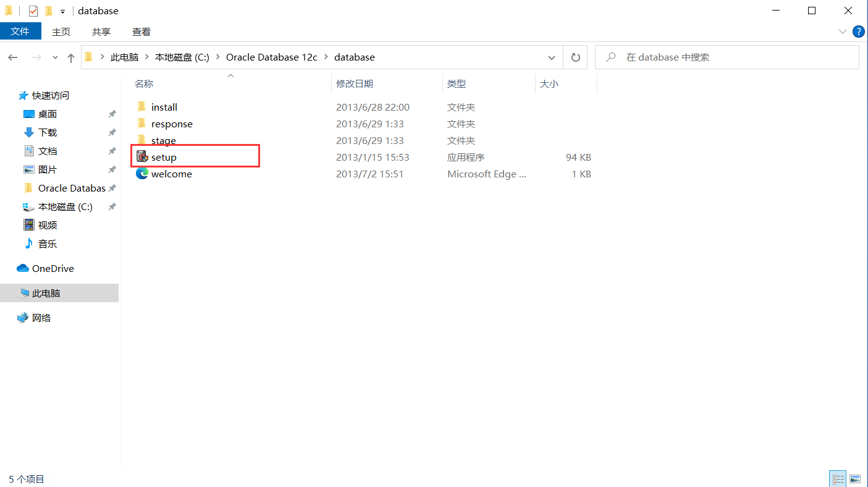Click the response folder icon
The width and height of the screenshot is (868, 487).
[x=141, y=124]
